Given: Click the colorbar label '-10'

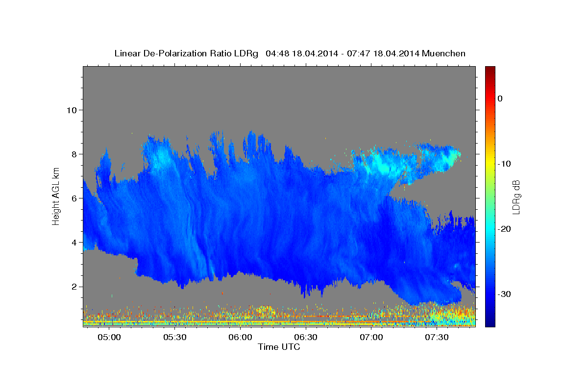Looking at the screenshot, I should tap(504, 164).
